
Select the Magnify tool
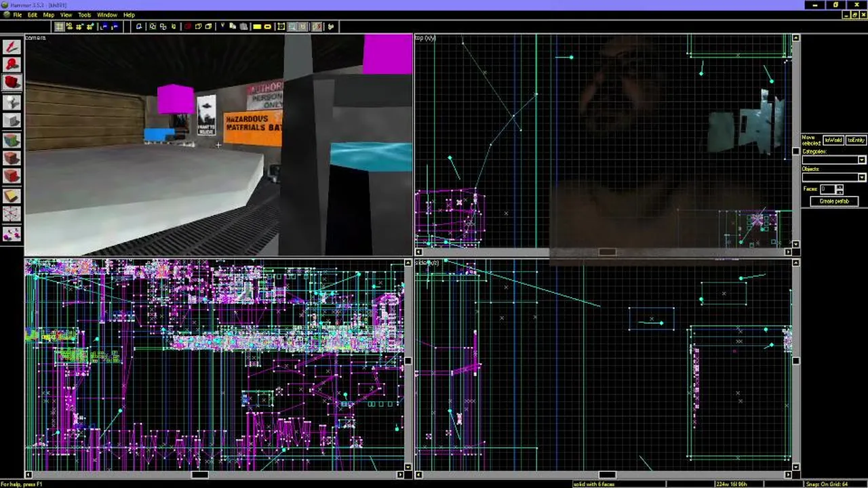pyautogui.click(x=12, y=64)
